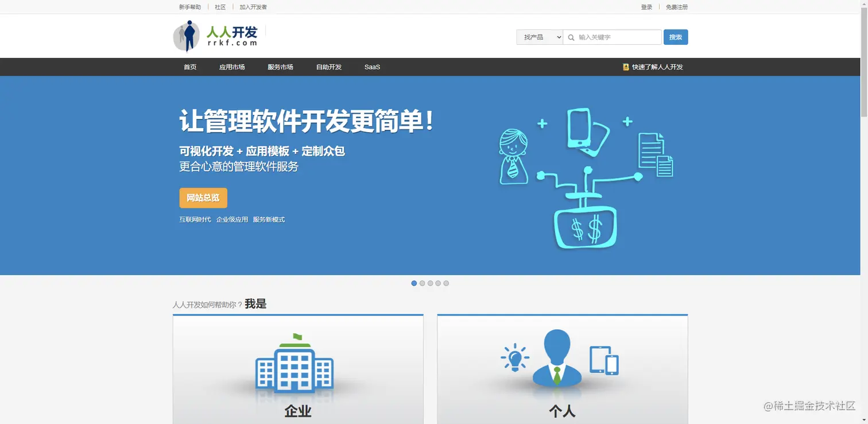The height and width of the screenshot is (424, 868).
Task: Open 应用市场 in navigation bar
Action: click(x=232, y=67)
